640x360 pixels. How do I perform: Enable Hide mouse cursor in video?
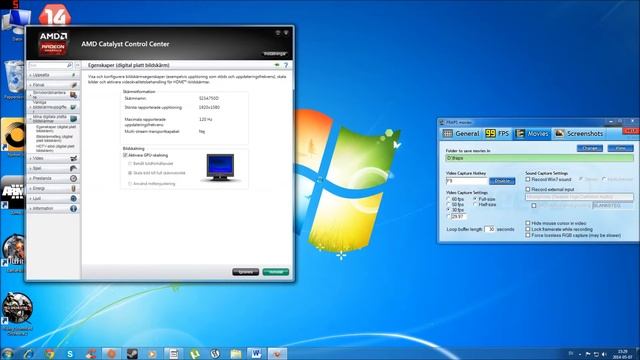[528, 223]
